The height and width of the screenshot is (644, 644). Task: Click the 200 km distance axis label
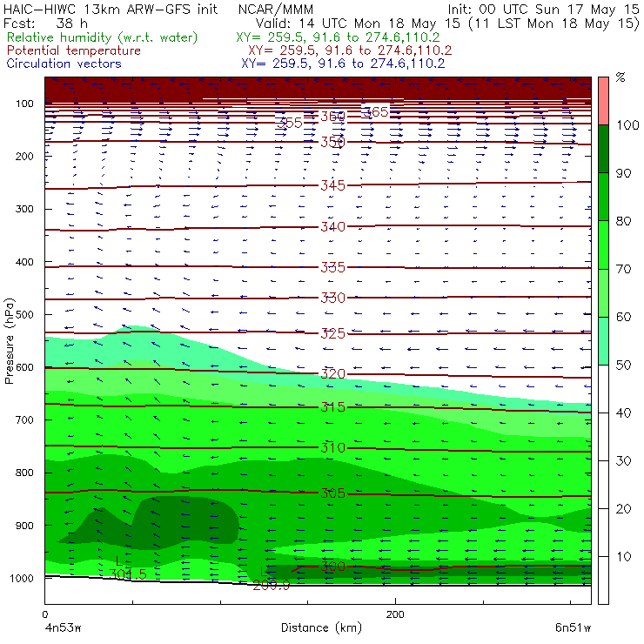395,614
